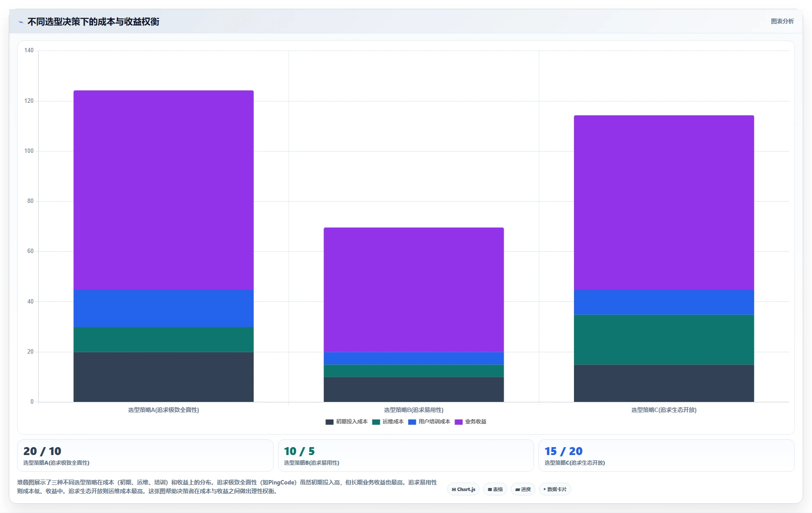Image resolution: width=812 pixels, height=513 pixels.
Task: Click the chart title 不同选型决策下的成本与收益权衡
Action: pos(93,22)
